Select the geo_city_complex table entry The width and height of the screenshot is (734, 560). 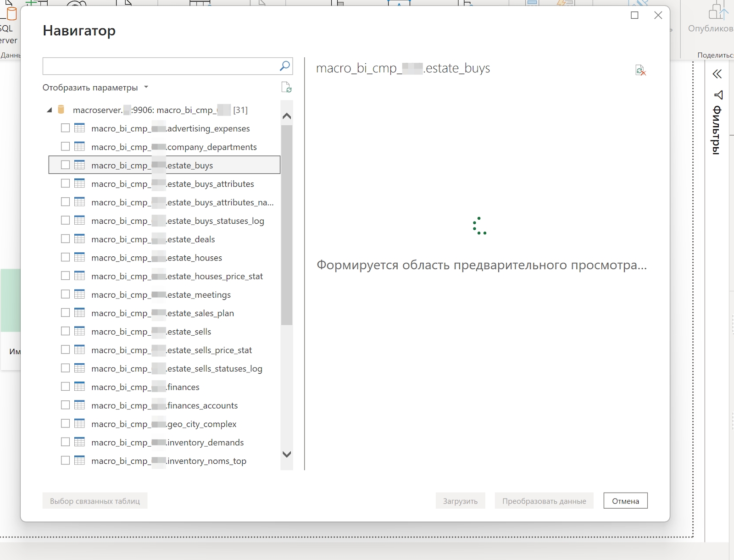click(164, 424)
